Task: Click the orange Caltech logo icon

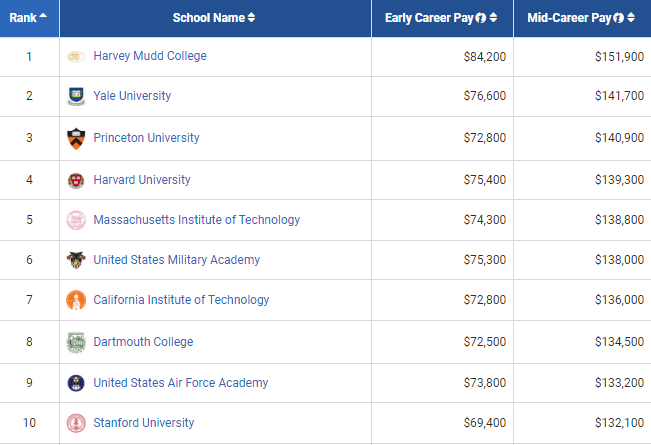Action: click(76, 300)
